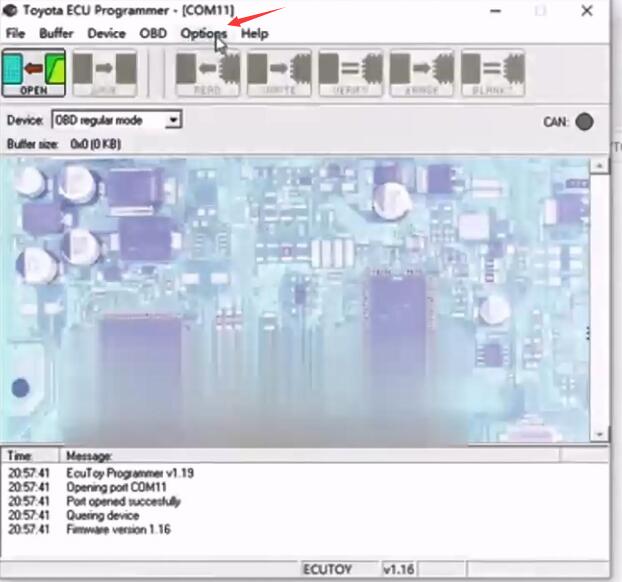Screen dimensions: 622x582
Task: Click the Time column header in log
Action: [x=30, y=456]
